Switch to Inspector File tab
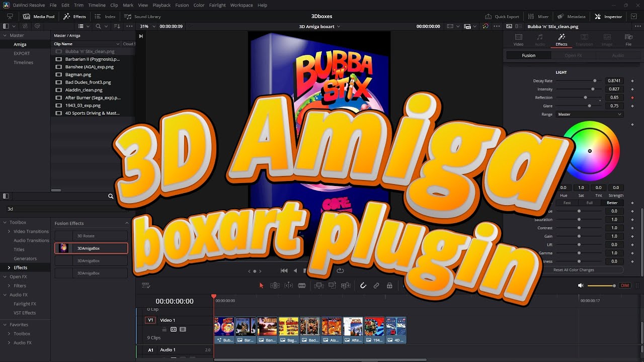Image resolution: width=644 pixels, height=362 pixels. 628,40
